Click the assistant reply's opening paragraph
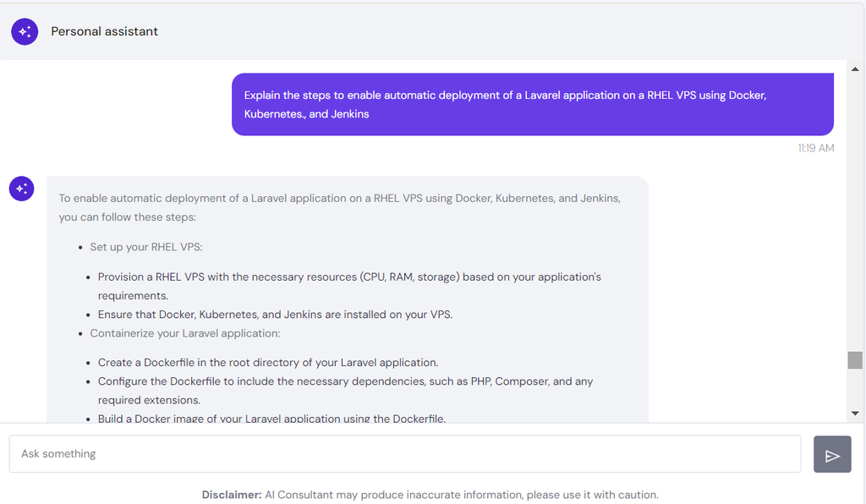 coord(340,207)
